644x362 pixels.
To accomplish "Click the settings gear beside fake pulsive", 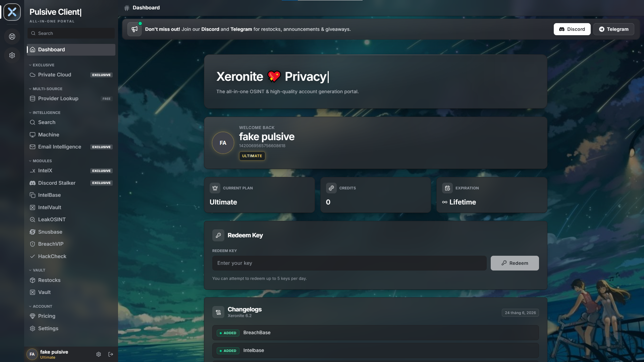I will [x=99, y=354].
